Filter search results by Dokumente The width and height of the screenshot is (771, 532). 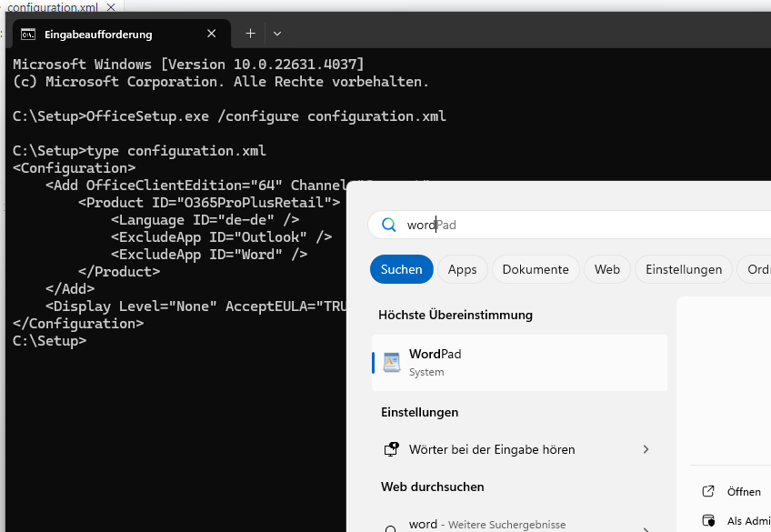point(536,269)
